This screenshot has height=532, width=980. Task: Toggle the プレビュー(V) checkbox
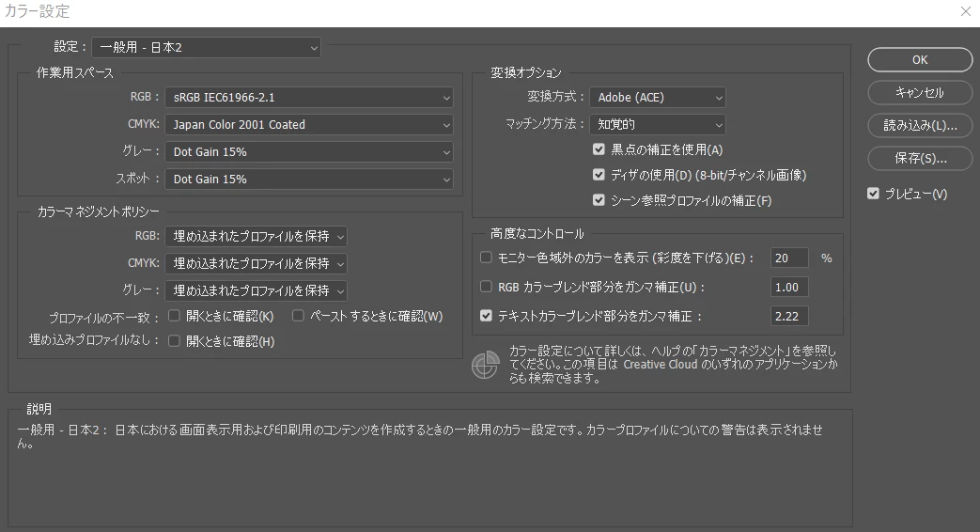pyautogui.click(x=873, y=194)
